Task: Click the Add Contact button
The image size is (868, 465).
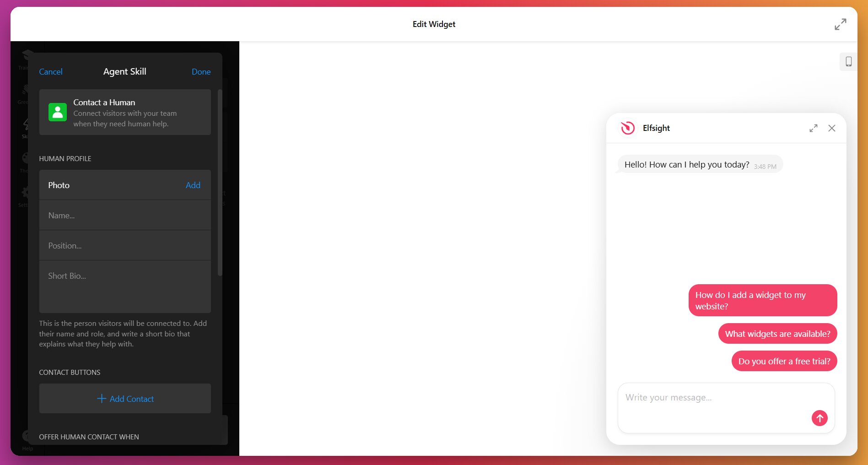Action: tap(125, 399)
